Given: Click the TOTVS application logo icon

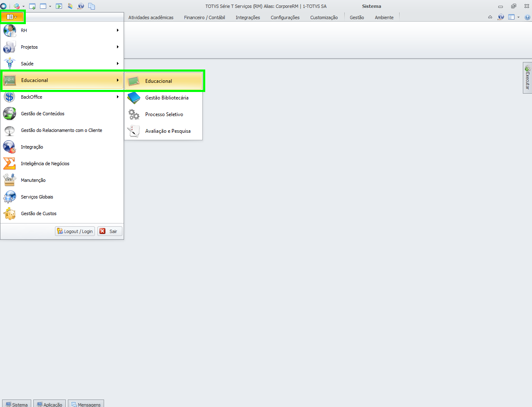Looking at the screenshot, I should point(3,6).
